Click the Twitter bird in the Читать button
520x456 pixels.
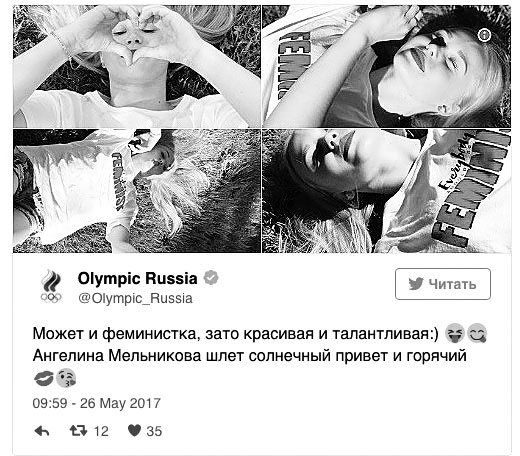coord(416,284)
